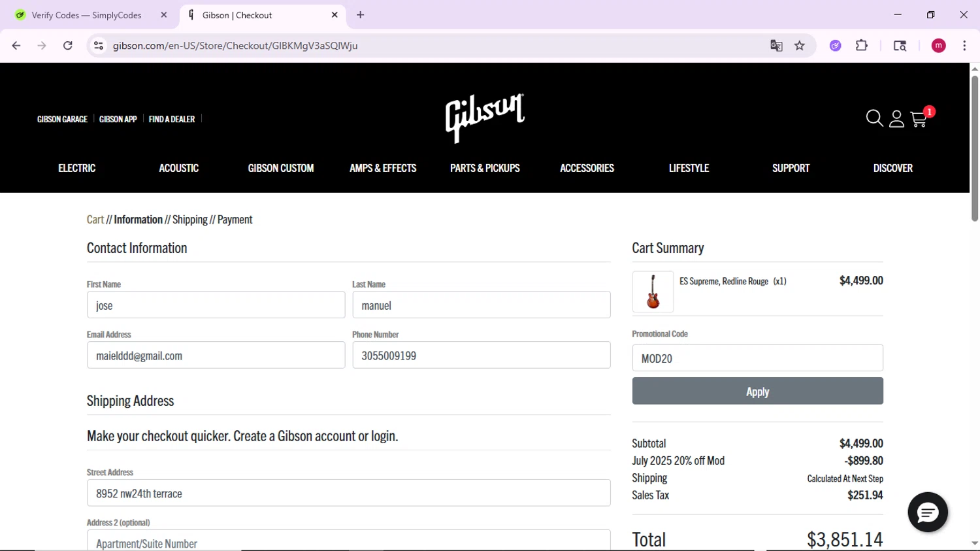This screenshot has width=980, height=551.
Task: Open the Extensions puzzle icon
Action: pos(862,46)
